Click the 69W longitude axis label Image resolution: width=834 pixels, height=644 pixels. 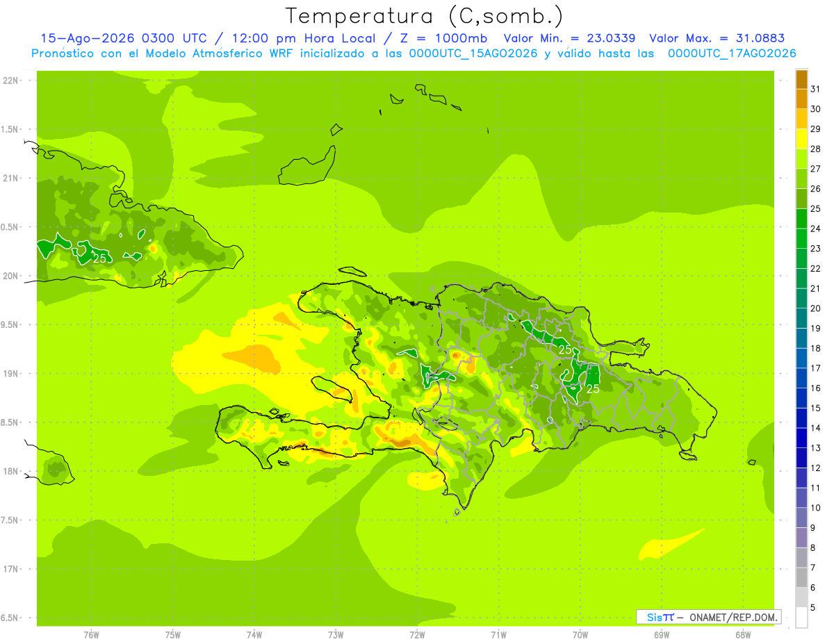pyautogui.click(x=662, y=635)
